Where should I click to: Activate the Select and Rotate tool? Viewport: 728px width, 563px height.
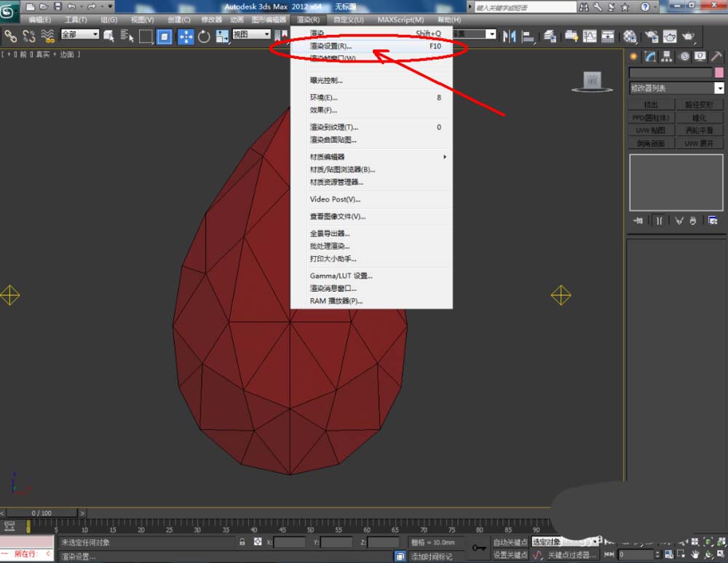204,36
